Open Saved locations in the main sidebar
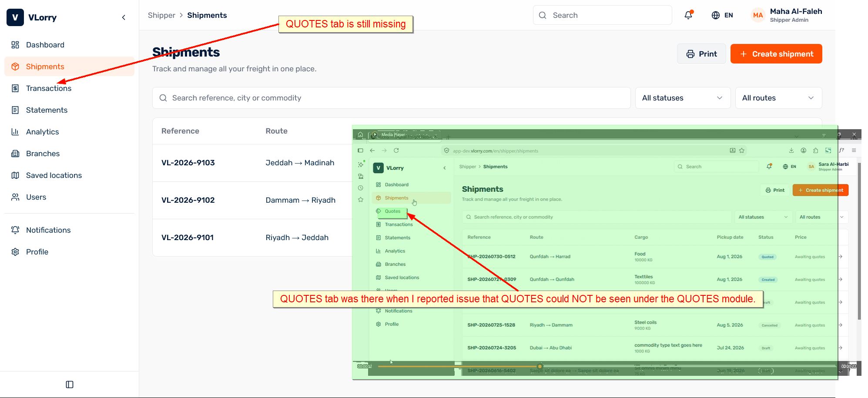 (69, 175)
